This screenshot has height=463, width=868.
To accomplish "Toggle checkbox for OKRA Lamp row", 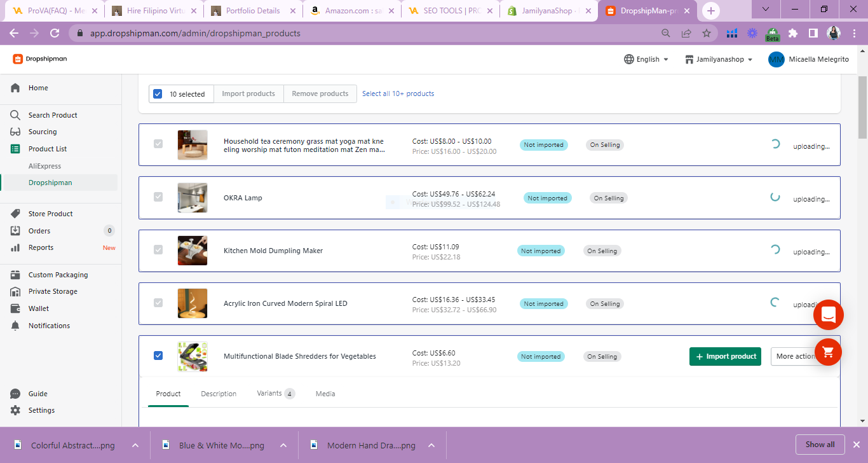I will click(158, 197).
